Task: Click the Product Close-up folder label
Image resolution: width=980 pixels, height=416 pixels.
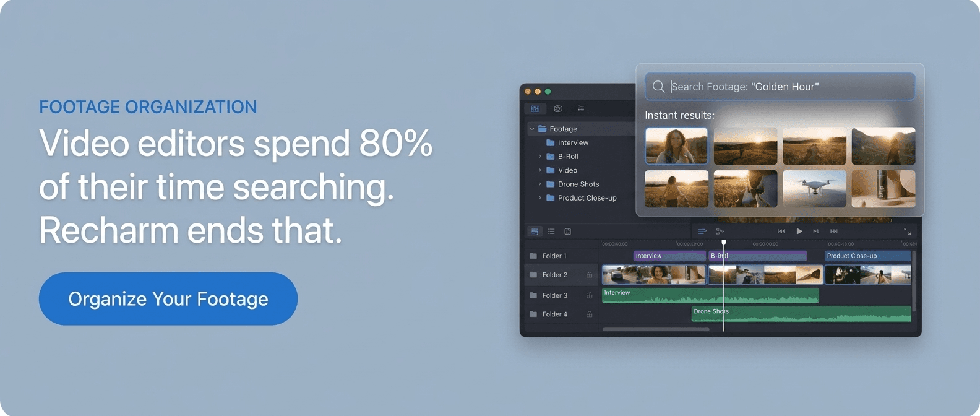Action: click(x=587, y=198)
